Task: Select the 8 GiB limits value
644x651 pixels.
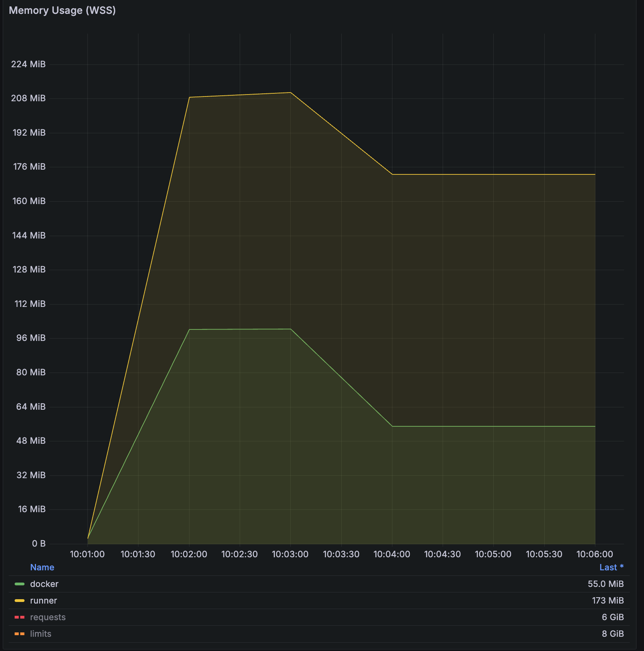Action: (x=612, y=634)
